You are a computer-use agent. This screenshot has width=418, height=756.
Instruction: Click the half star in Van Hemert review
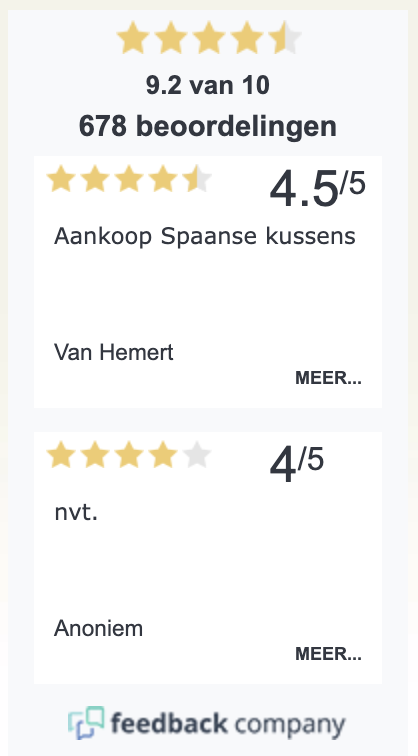coord(197,179)
